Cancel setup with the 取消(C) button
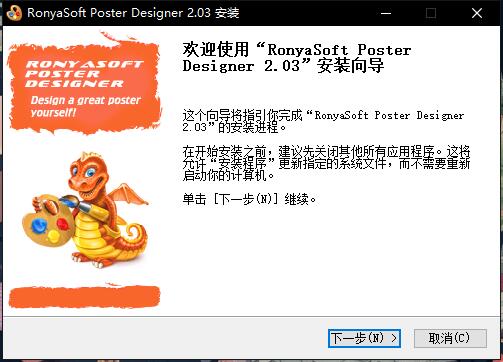The image size is (503, 362). [450, 338]
